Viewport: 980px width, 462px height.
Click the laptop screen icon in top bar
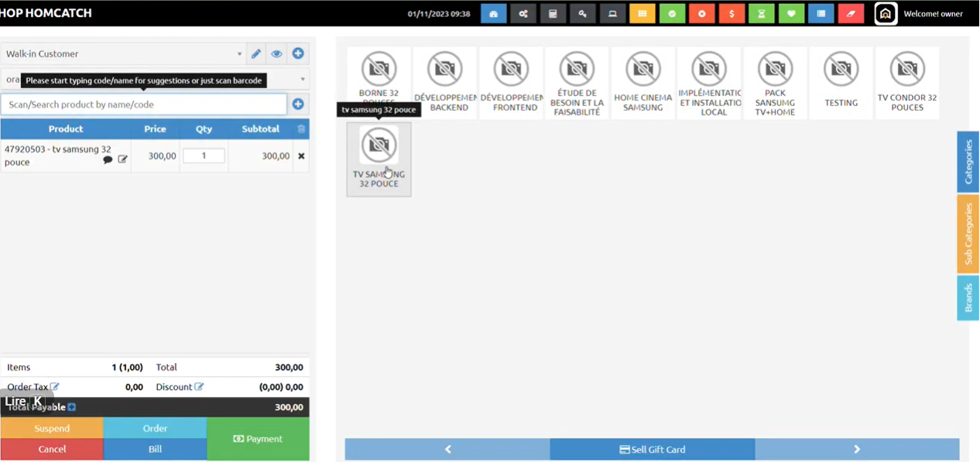612,14
